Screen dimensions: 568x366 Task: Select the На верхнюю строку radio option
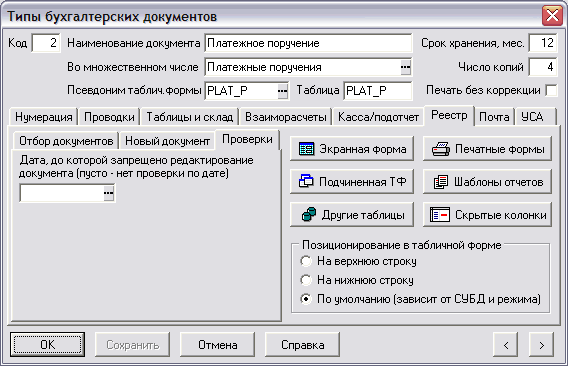[x=306, y=261]
